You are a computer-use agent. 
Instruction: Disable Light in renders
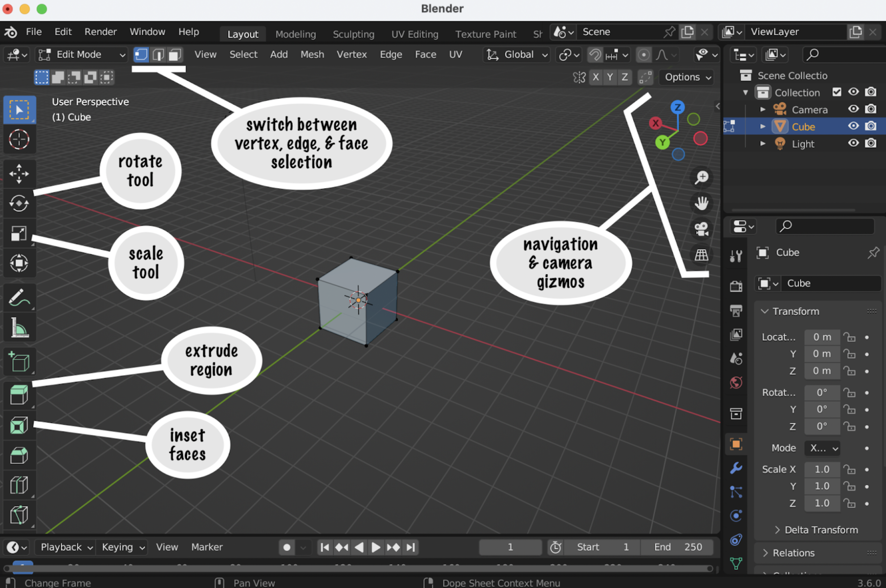pos(870,144)
